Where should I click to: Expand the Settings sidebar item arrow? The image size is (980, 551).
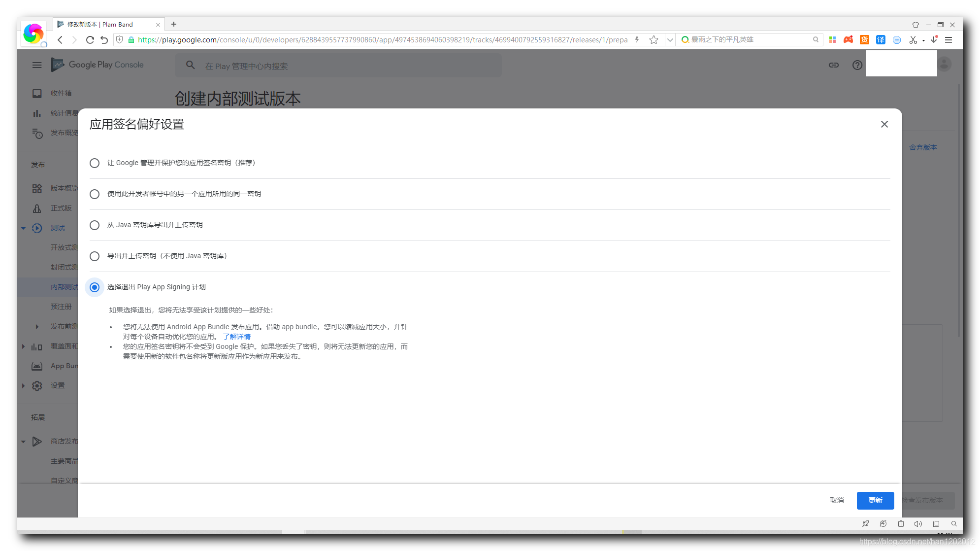23,386
